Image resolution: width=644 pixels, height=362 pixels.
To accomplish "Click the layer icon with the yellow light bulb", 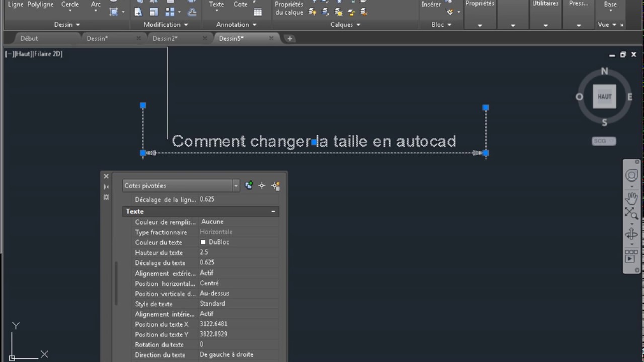I will click(312, 12).
